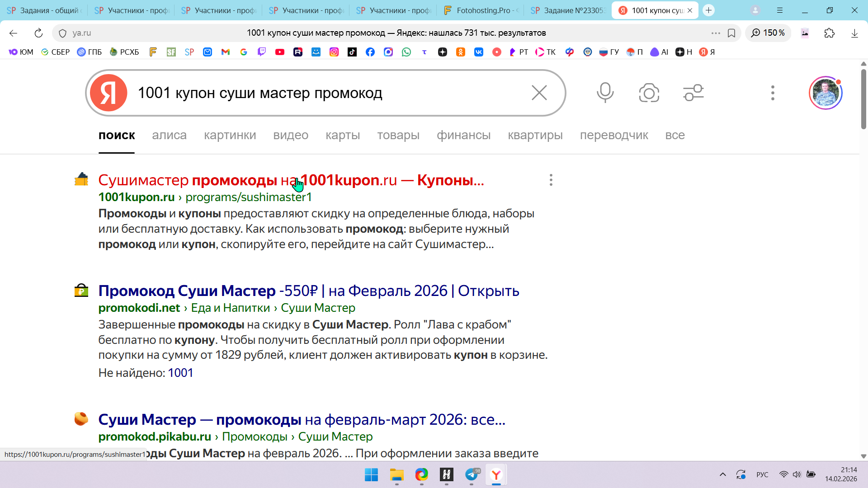Switch to the картинки tab
Viewport: 868px width, 488px height.
point(230,135)
